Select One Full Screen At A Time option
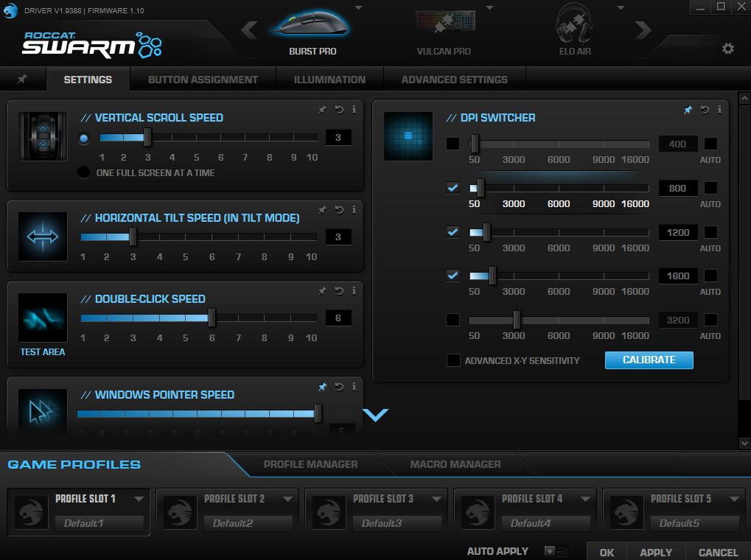Viewport: 751px width, 560px height. click(84, 172)
